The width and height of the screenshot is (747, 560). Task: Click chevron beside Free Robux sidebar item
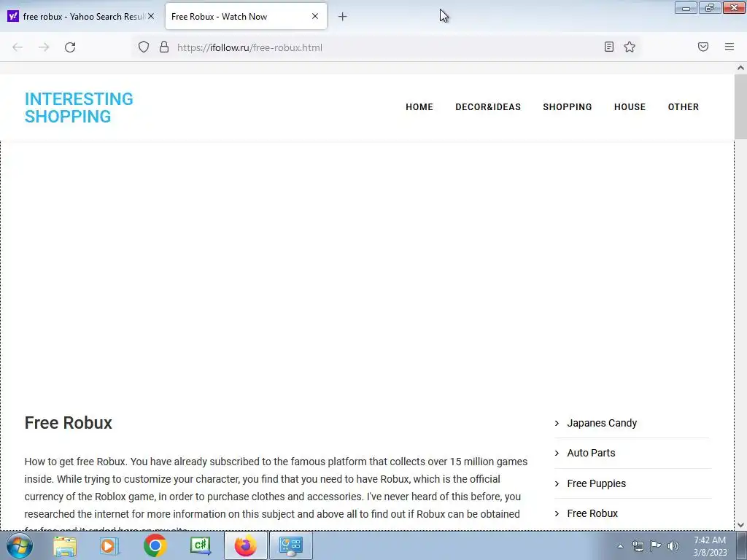557,513
